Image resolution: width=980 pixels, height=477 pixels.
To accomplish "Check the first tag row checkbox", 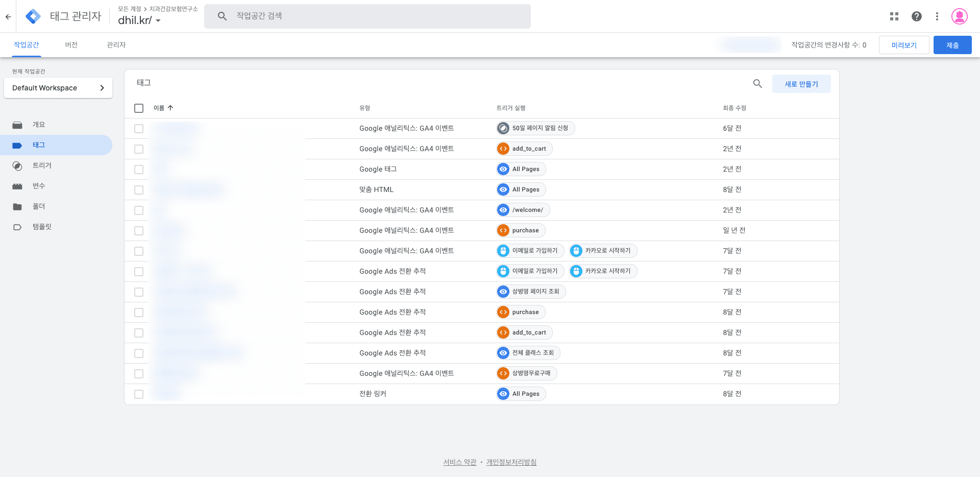I will 139,129.
